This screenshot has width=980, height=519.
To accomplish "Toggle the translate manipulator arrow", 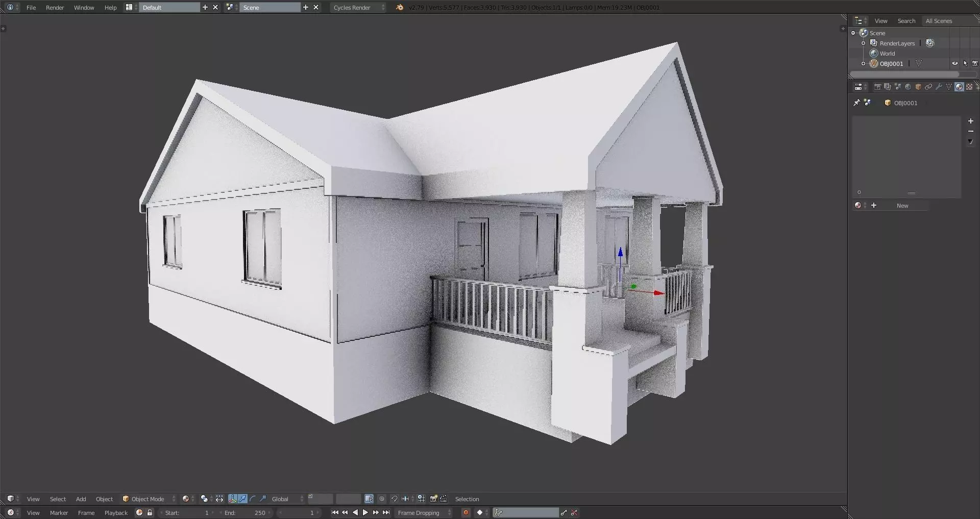I will (242, 499).
